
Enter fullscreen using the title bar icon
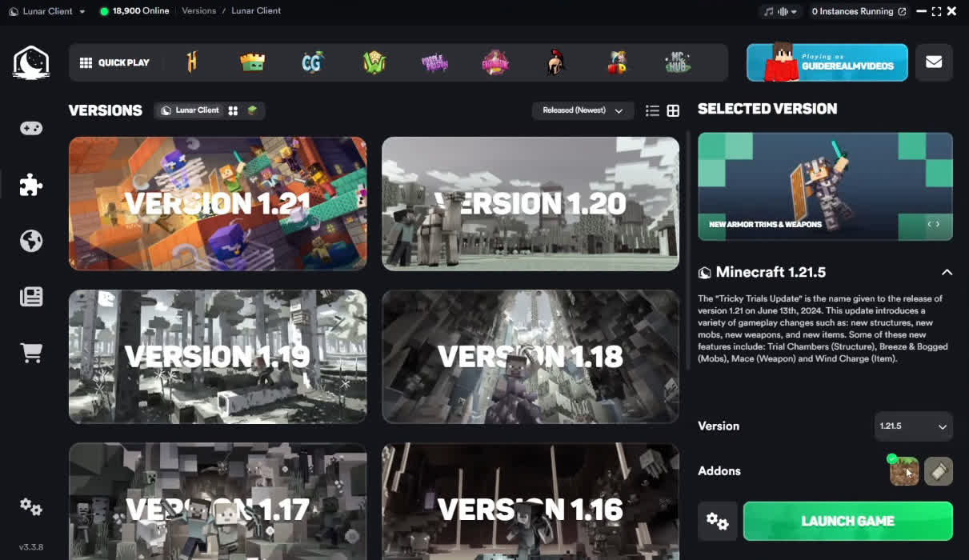coord(936,11)
